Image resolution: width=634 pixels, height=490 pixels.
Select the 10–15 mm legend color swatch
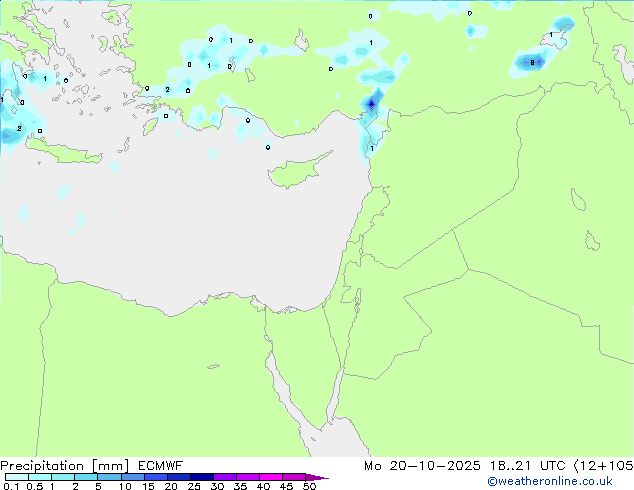[132, 477]
